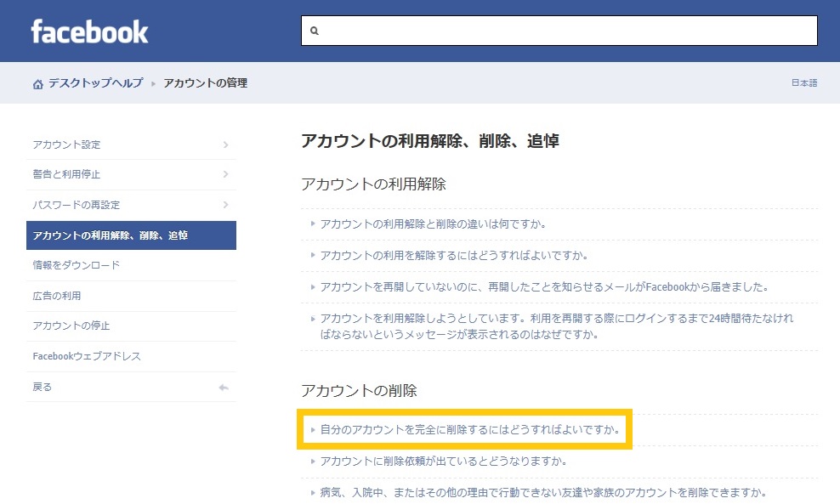Click triangle before アカウントに削除依頼が出ている
This screenshot has width=840, height=504.
313,462
